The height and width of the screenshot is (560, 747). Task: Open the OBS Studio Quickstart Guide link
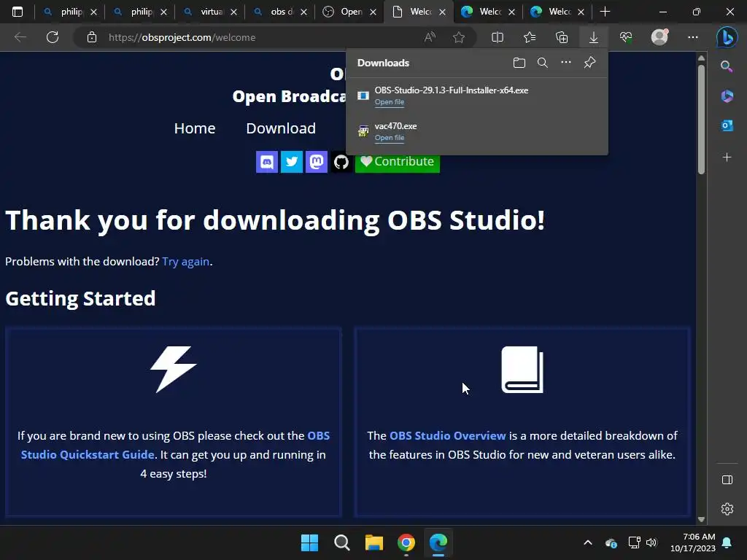tap(175, 445)
